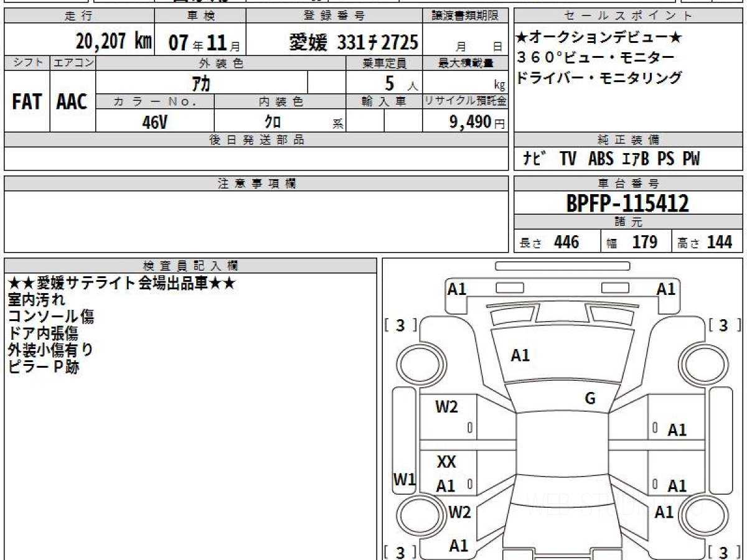Select the ABS equipment entry
This screenshot has height=560, width=747.
pyautogui.click(x=601, y=159)
